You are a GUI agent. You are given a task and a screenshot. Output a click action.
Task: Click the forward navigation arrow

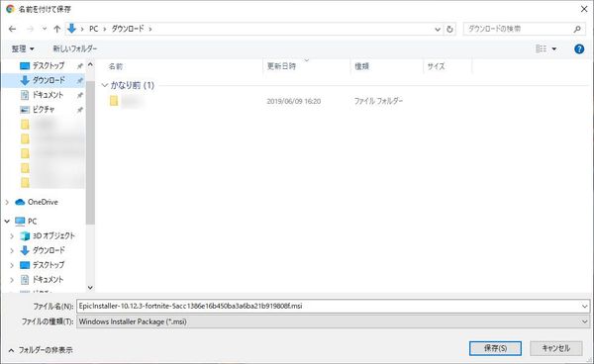click(x=31, y=29)
